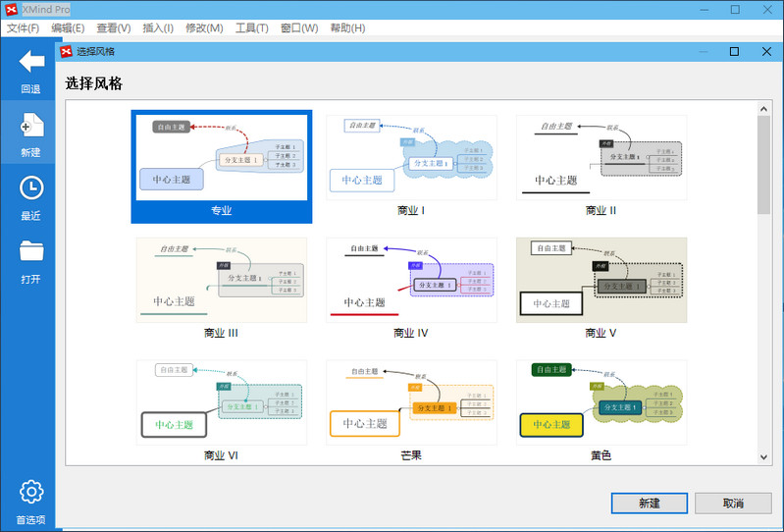Pick the 商业 III style thumbnail
The width and height of the screenshot is (784, 532).
click(222, 280)
